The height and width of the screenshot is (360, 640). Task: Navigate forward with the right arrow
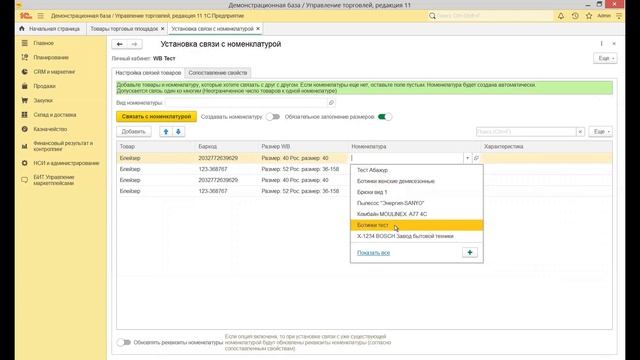(x=134, y=44)
